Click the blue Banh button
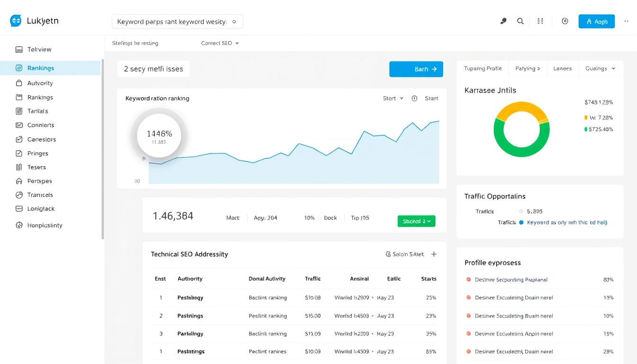The height and width of the screenshot is (364, 637). (x=416, y=69)
